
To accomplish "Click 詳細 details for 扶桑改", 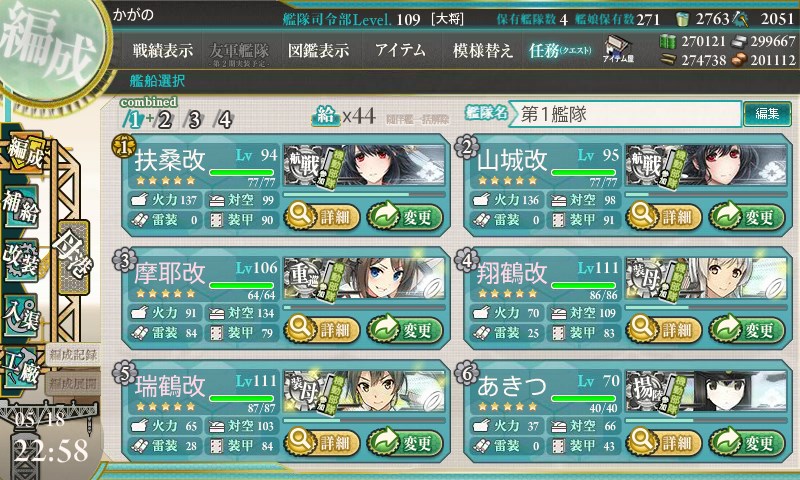I will click(321, 217).
